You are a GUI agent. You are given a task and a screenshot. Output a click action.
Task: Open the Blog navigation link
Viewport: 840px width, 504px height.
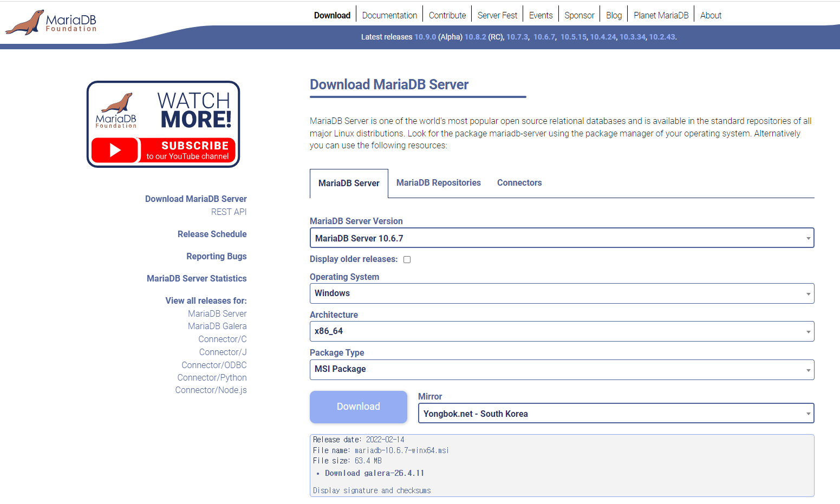[614, 15]
